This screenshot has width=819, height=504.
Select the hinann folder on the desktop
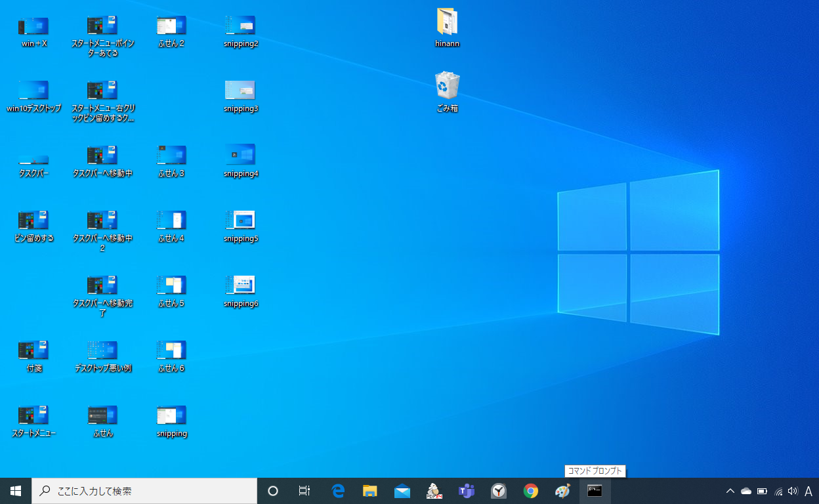(x=447, y=28)
